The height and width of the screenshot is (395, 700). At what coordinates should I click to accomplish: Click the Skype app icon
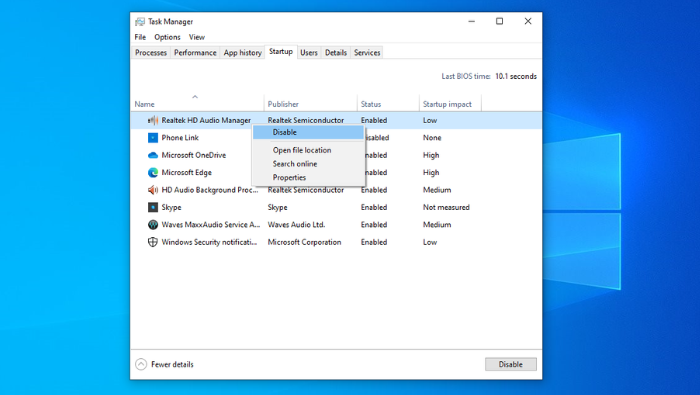tap(153, 207)
